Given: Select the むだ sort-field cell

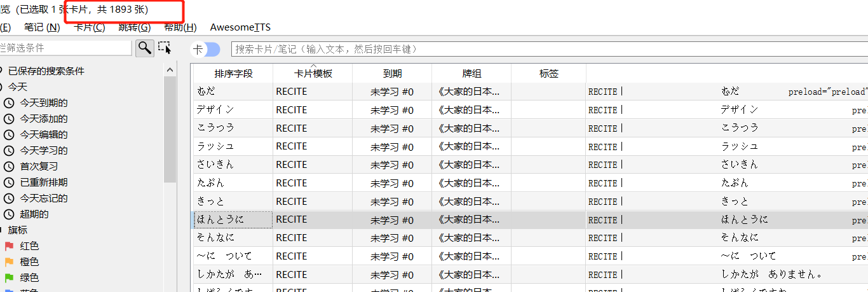Looking at the screenshot, I should tap(233, 92).
